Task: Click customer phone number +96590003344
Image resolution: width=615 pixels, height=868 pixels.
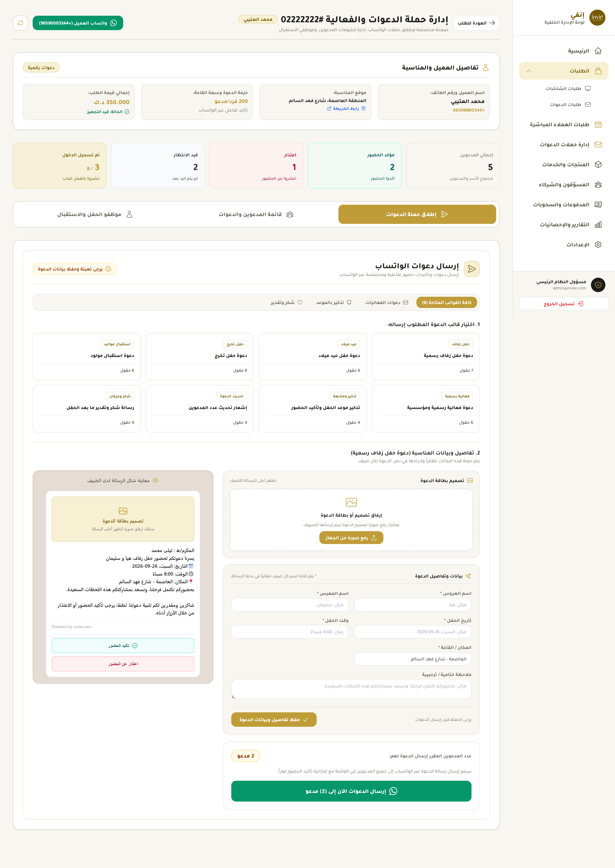Action: (x=468, y=110)
